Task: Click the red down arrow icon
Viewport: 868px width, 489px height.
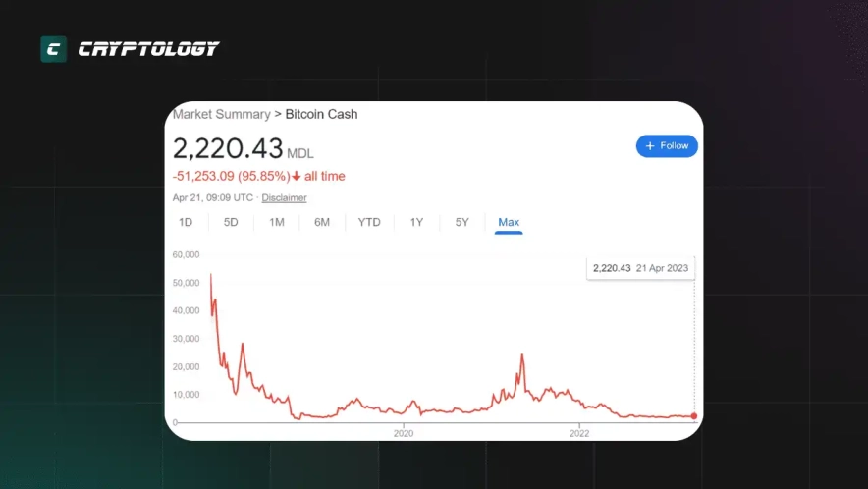Action: pyautogui.click(x=297, y=177)
